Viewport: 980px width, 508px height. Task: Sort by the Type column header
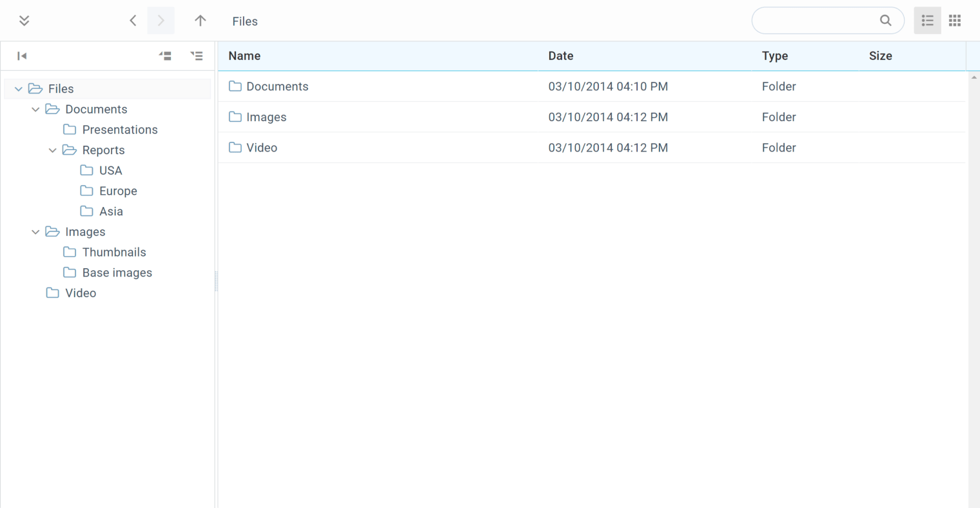point(805,56)
